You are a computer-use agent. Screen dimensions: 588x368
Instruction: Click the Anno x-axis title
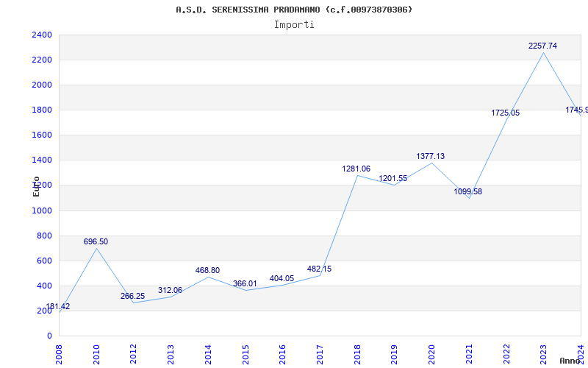pos(570,361)
